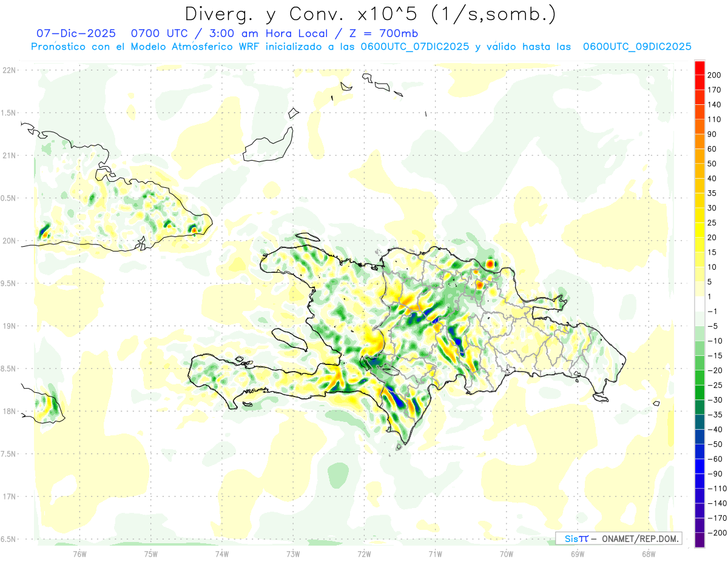Click the '170' color bar value
Screen dimensions: 728x562
point(713,90)
